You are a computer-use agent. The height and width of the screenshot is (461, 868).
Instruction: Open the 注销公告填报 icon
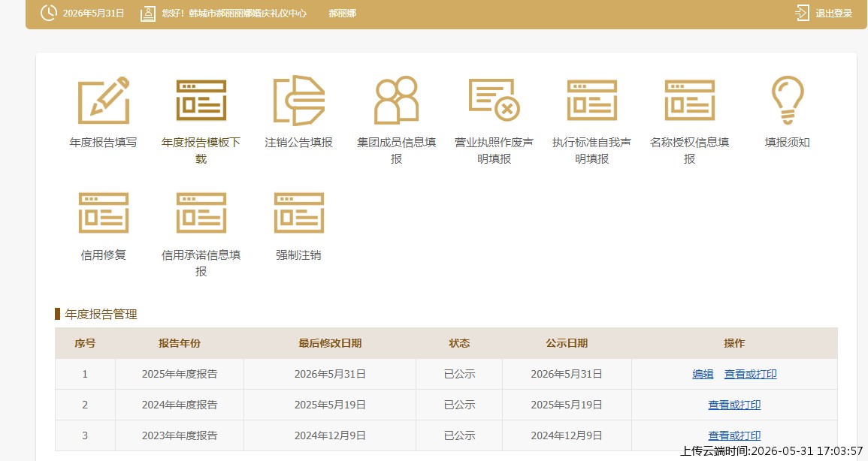coord(299,100)
